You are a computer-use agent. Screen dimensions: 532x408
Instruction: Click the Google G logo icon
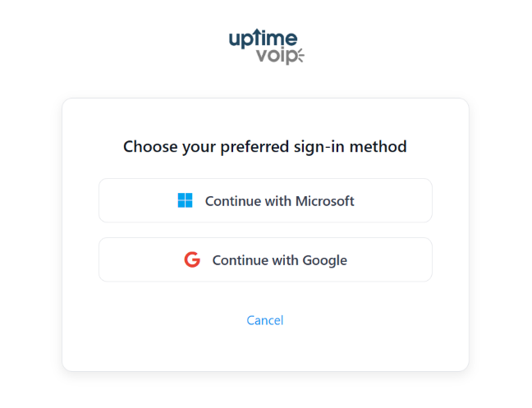click(x=192, y=260)
